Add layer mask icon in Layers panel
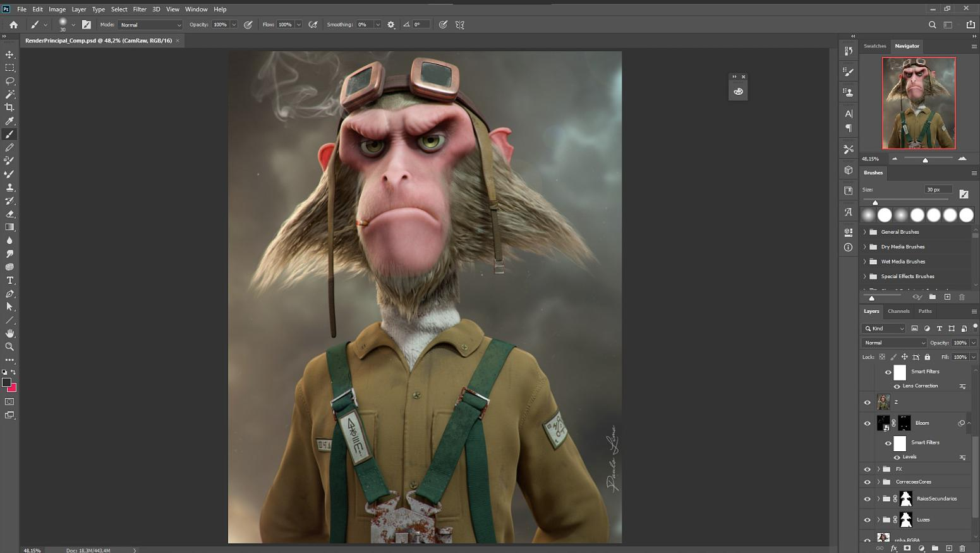980x553 pixels. [907, 548]
